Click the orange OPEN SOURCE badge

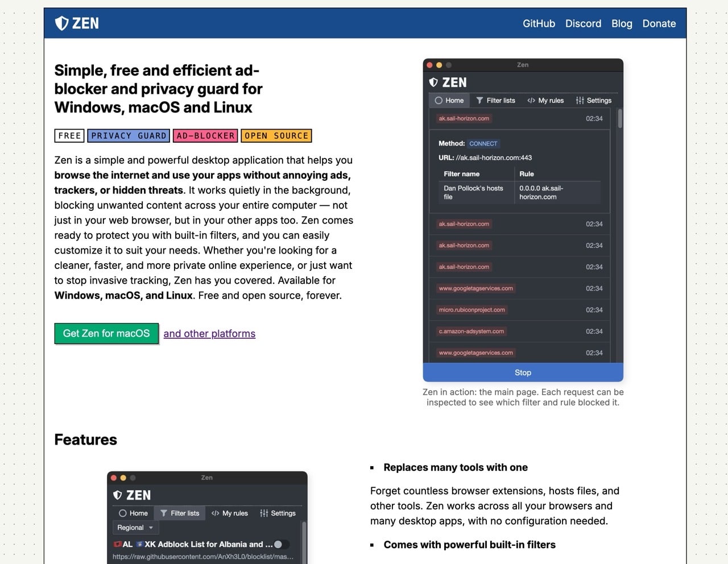pyautogui.click(x=276, y=136)
